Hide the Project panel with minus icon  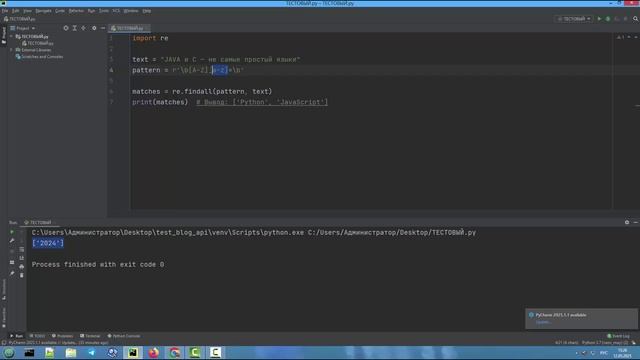point(103,28)
